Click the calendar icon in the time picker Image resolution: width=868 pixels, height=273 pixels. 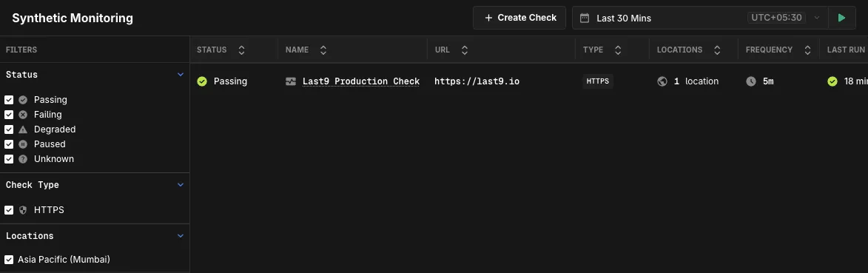tap(584, 18)
